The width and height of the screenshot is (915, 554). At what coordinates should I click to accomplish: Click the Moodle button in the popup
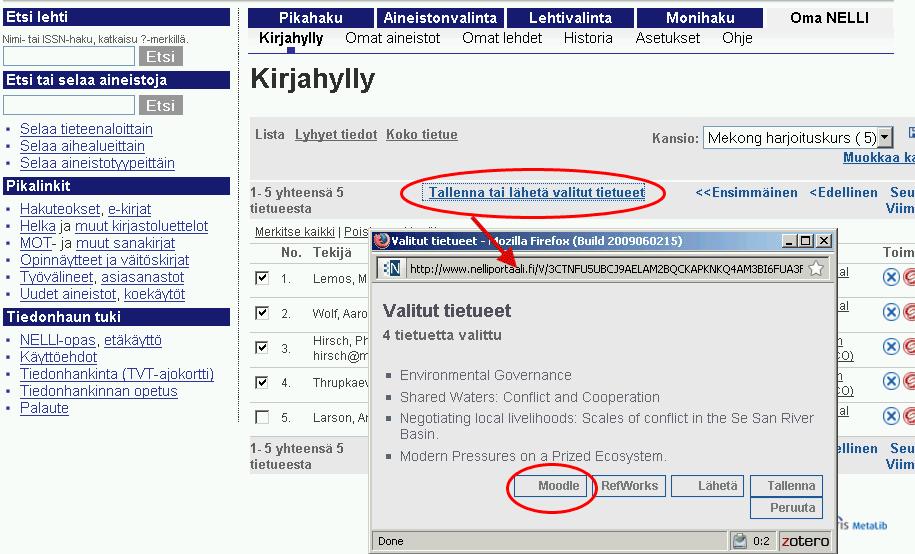point(550,486)
